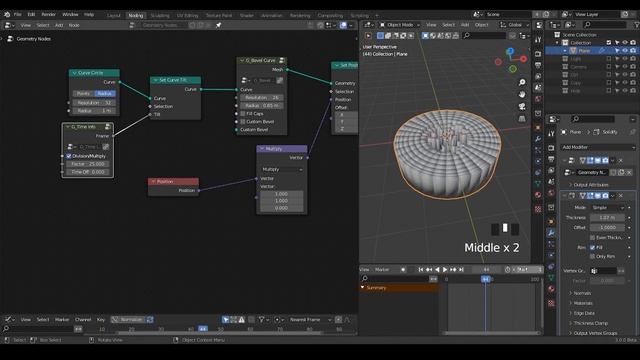Open the Tool properties tab icon
640x360 pixels.
[x=551, y=133]
